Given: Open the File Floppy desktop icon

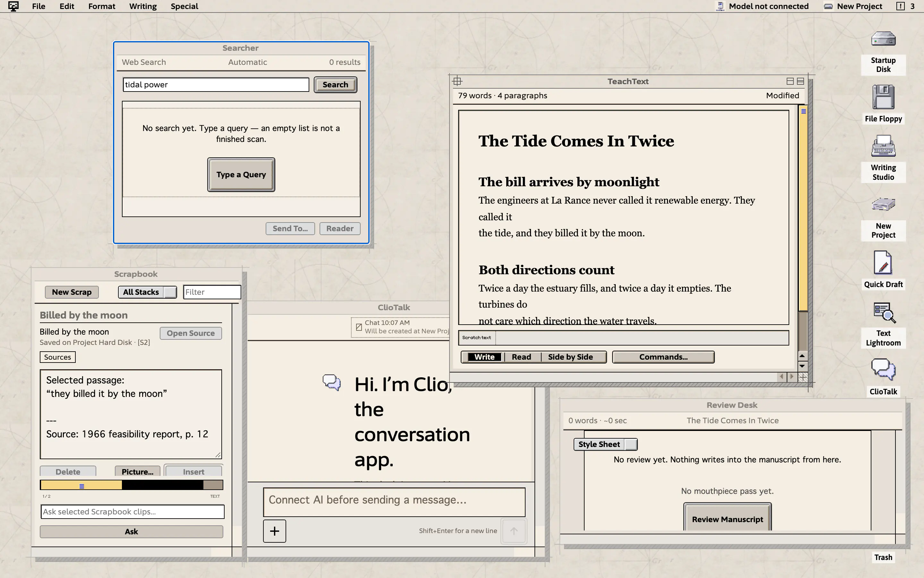Looking at the screenshot, I should click(x=883, y=97).
